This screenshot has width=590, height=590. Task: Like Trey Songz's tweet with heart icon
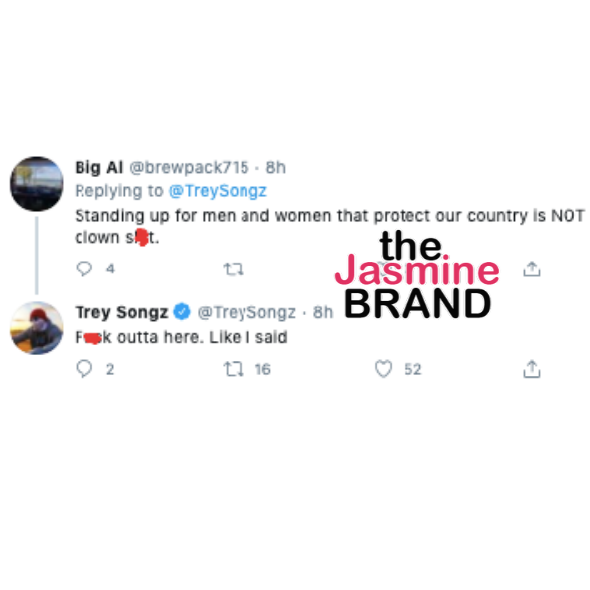tap(383, 369)
